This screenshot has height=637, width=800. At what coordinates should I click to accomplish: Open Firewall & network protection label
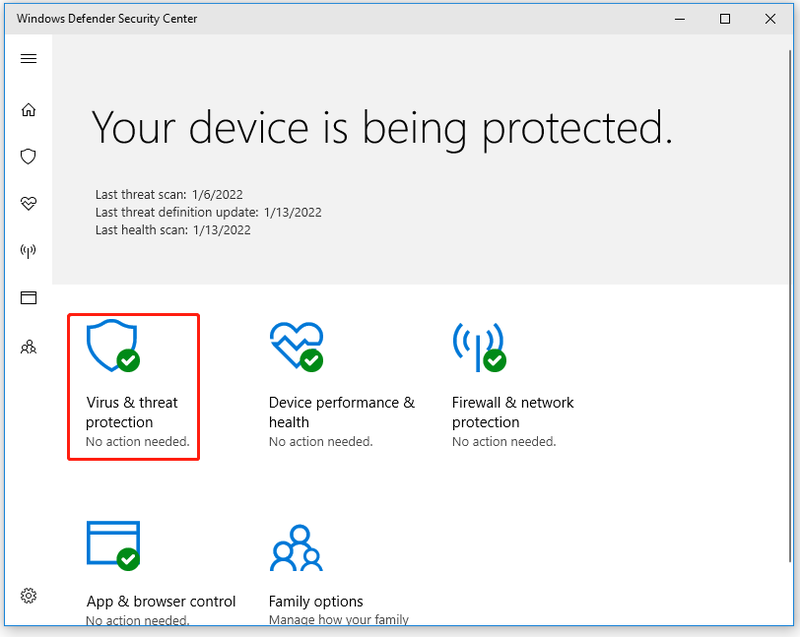click(513, 412)
